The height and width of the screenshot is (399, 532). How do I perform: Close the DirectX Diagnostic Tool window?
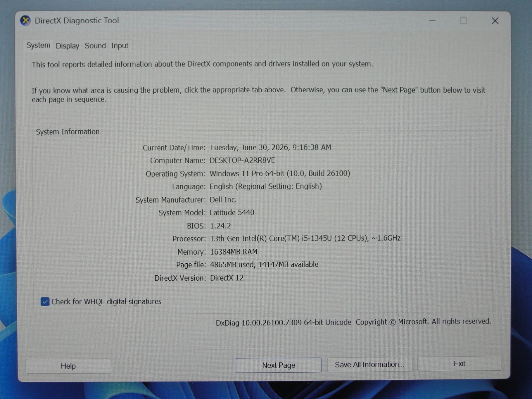tap(495, 21)
